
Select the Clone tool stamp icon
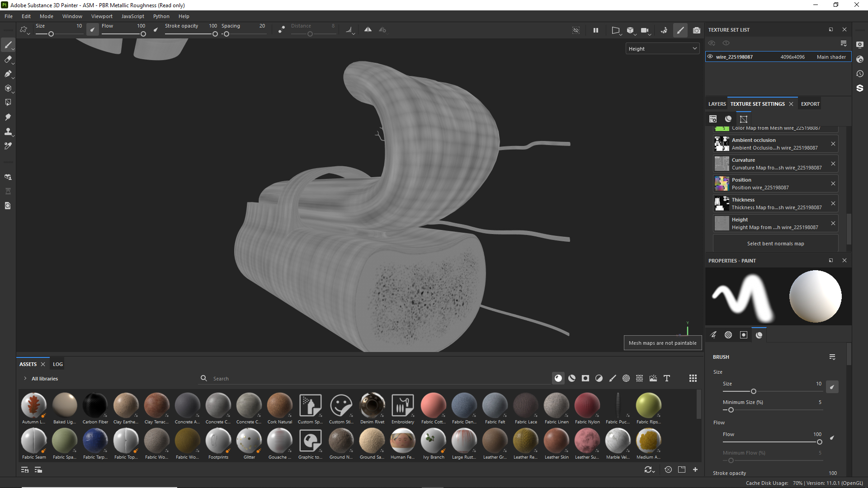pos(8,131)
